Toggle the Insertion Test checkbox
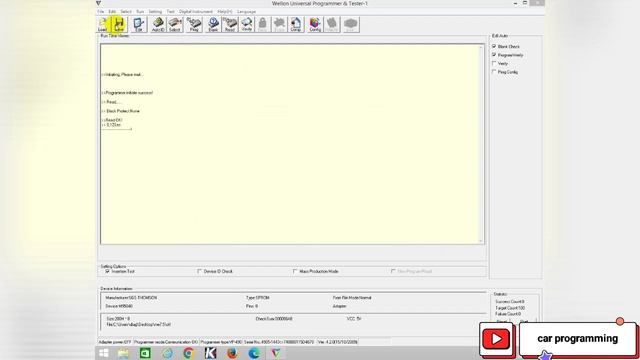Screen dimensions: 640x360 tap(108, 271)
